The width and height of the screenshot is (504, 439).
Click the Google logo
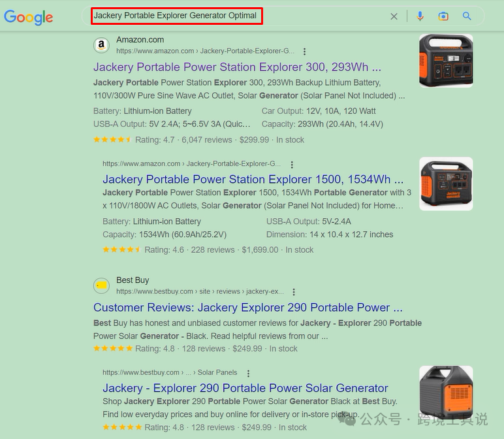(x=28, y=17)
